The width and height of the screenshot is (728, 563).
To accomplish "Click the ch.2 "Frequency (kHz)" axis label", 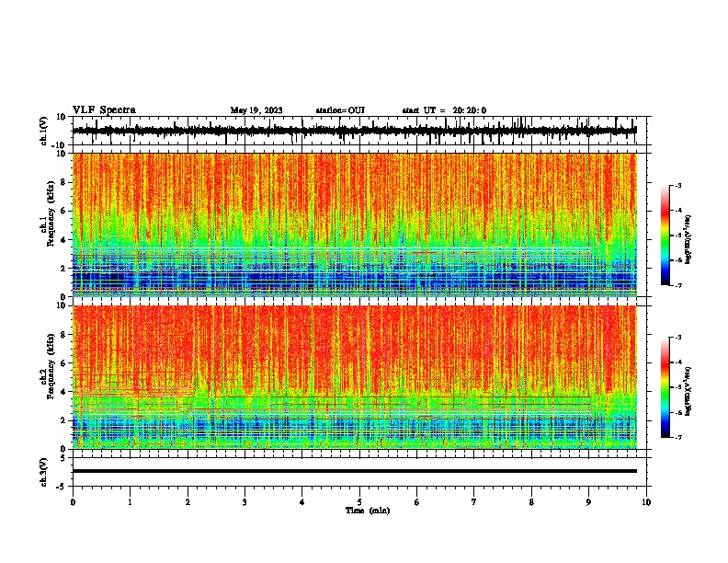I will coord(51,366).
